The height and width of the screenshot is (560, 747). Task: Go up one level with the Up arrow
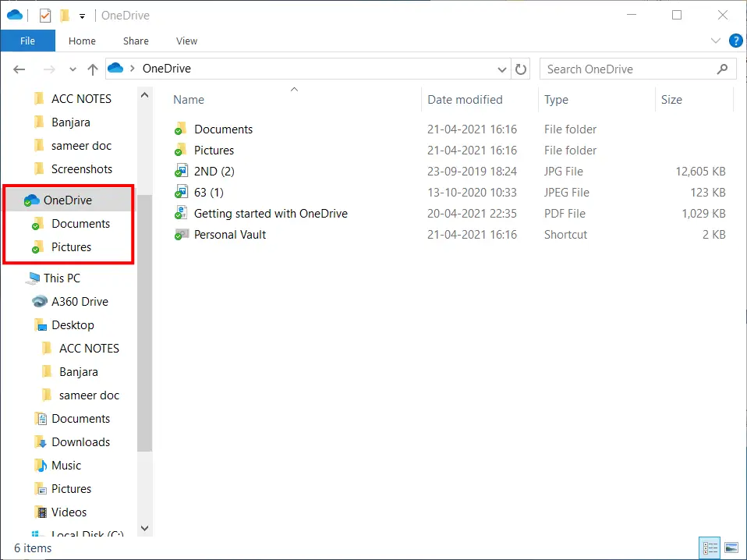coord(93,69)
